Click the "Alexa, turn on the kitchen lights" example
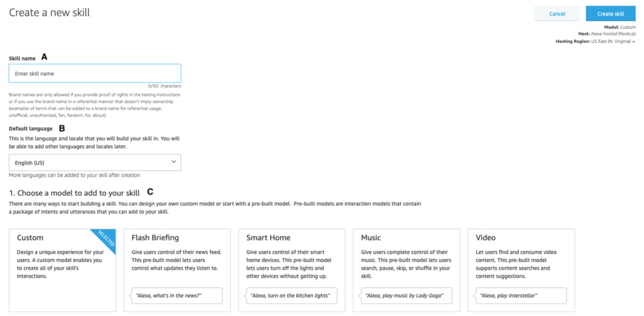The image size is (644, 316). click(291, 296)
